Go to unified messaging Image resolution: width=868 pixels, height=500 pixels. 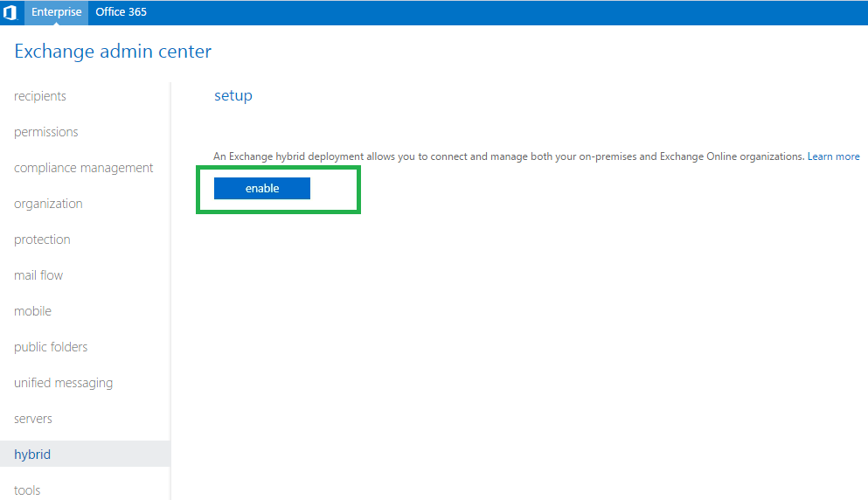point(63,383)
